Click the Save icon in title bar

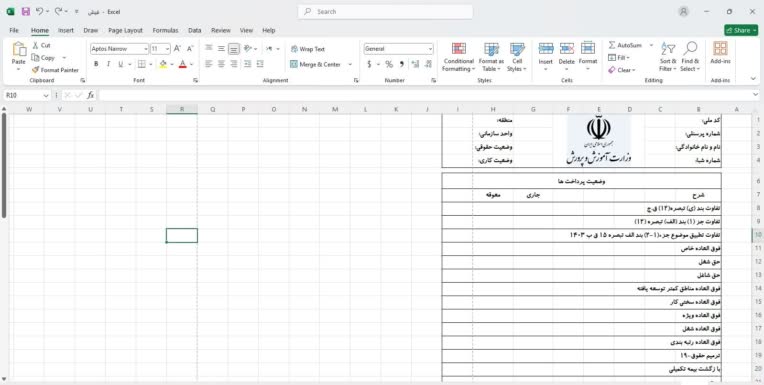26,11
